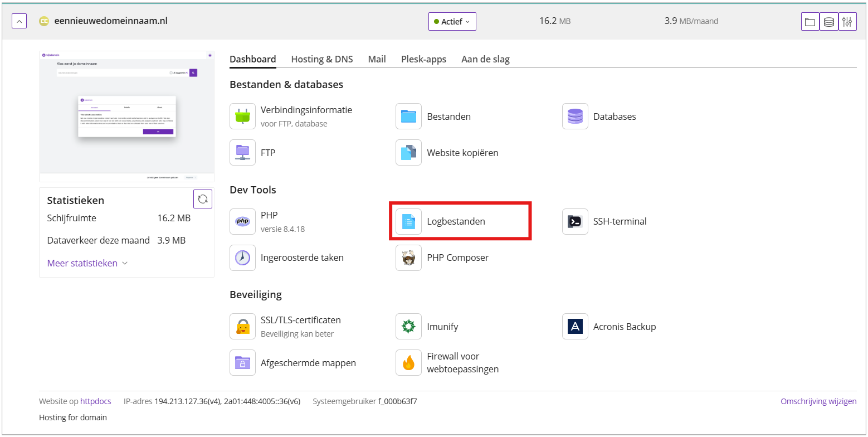Image resolution: width=868 pixels, height=437 pixels.
Task: Open PHP Composer tool
Action: [x=408, y=258]
